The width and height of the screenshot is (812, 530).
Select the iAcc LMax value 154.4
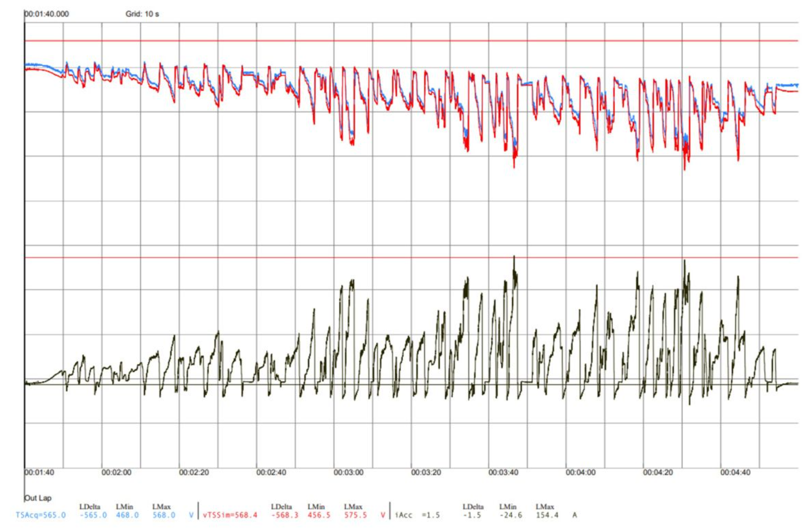pyautogui.click(x=547, y=515)
